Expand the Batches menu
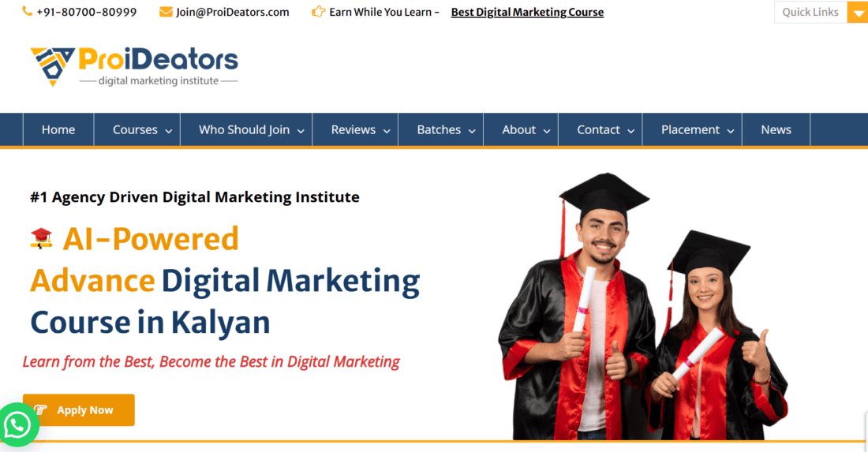Image resolution: width=868 pixels, height=452 pixels. (x=440, y=130)
